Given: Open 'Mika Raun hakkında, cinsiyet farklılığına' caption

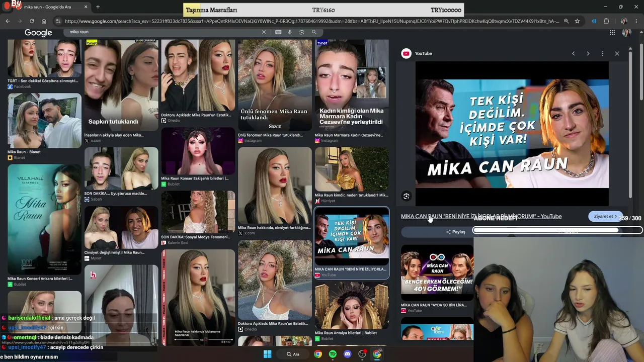Looking at the screenshot, I should [274, 228].
